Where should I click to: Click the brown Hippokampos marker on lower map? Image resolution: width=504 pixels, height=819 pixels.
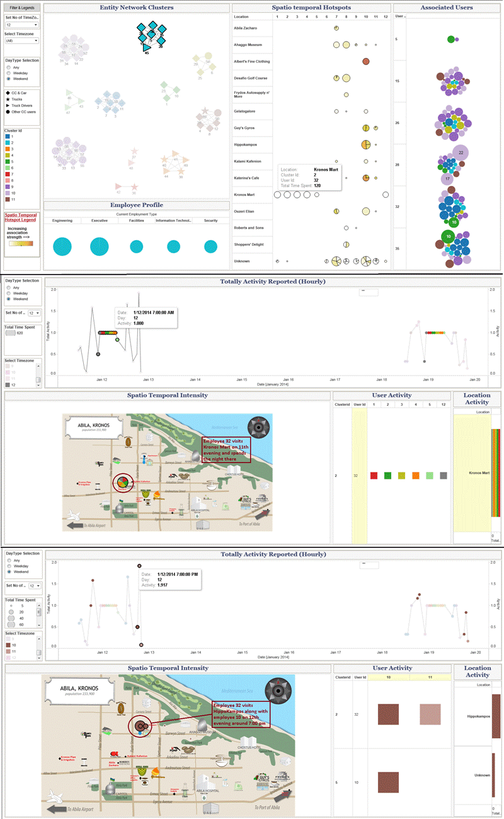(142, 727)
